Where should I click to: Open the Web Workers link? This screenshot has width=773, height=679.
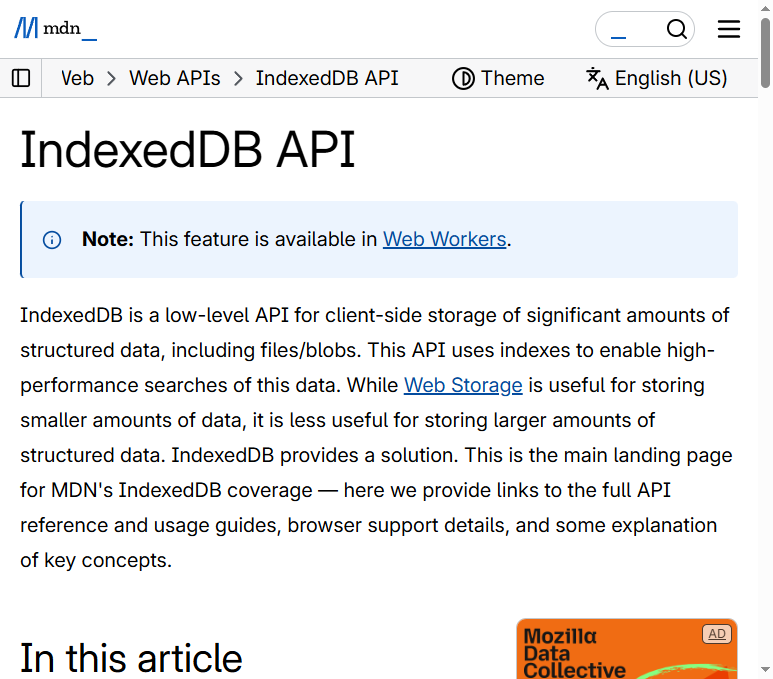coord(444,239)
